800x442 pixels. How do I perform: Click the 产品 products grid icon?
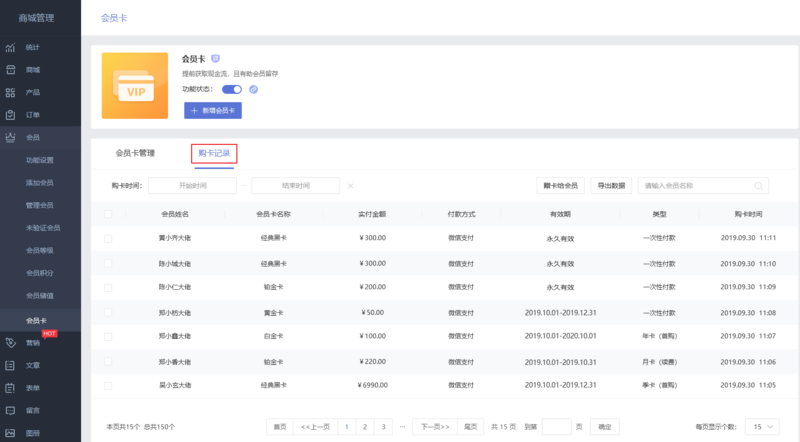pos(10,92)
